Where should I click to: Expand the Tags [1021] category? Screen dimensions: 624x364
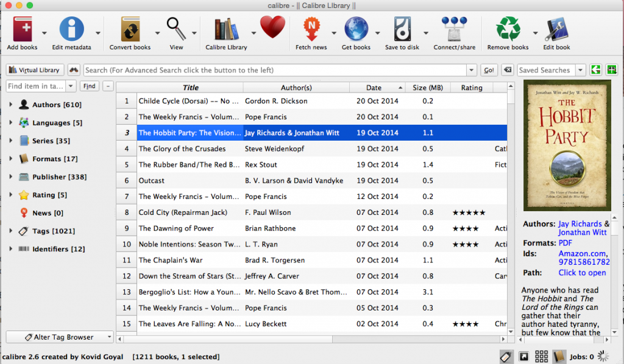11,231
